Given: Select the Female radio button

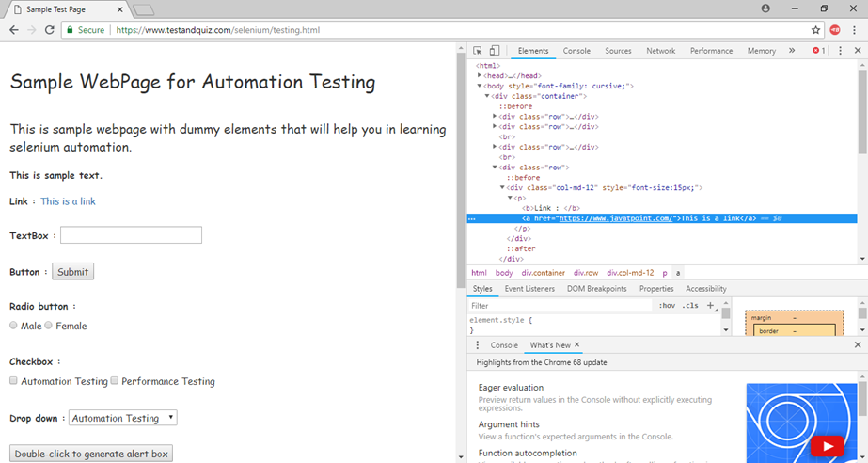Looking at the screenshot, I should coord(49,325).
